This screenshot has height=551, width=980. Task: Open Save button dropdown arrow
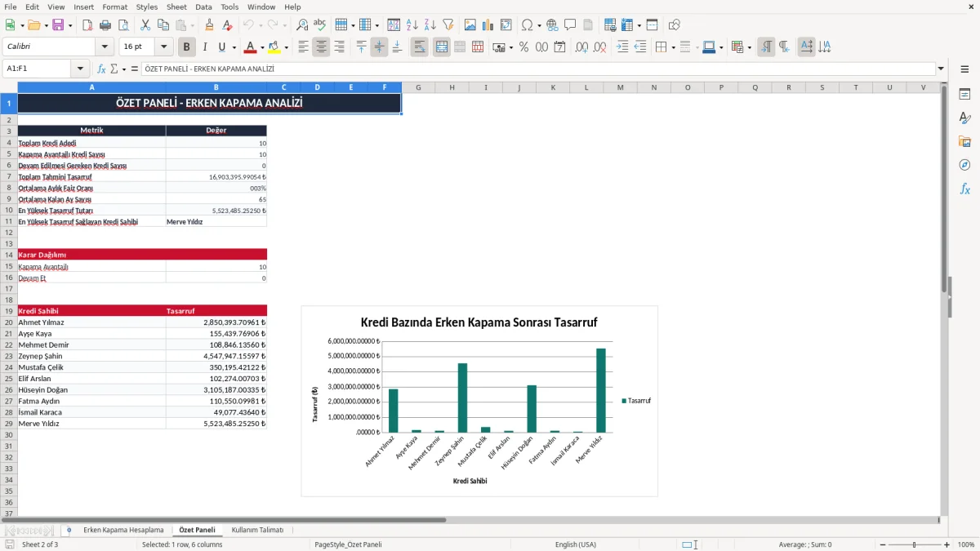pos(70,25)
